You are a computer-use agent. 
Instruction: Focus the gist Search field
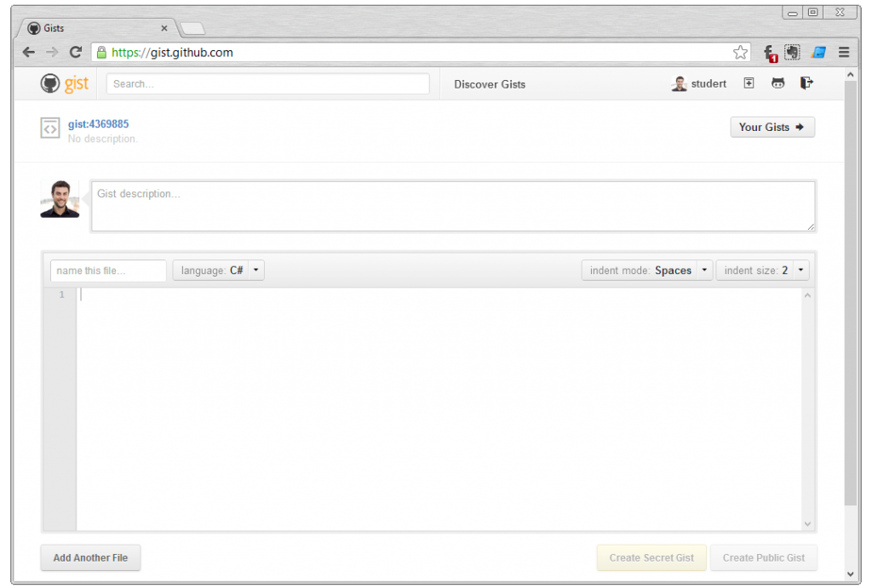tap(267, 84)
